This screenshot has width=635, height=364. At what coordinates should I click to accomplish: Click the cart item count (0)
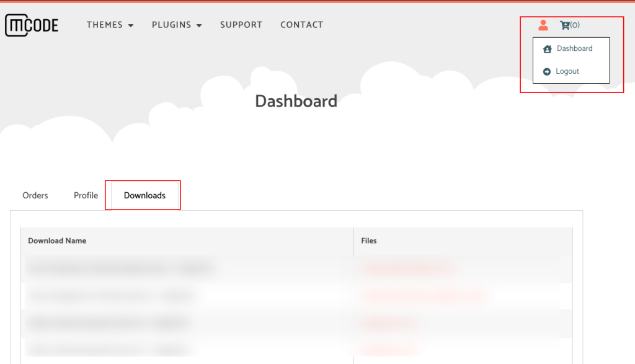click(575, 25)
